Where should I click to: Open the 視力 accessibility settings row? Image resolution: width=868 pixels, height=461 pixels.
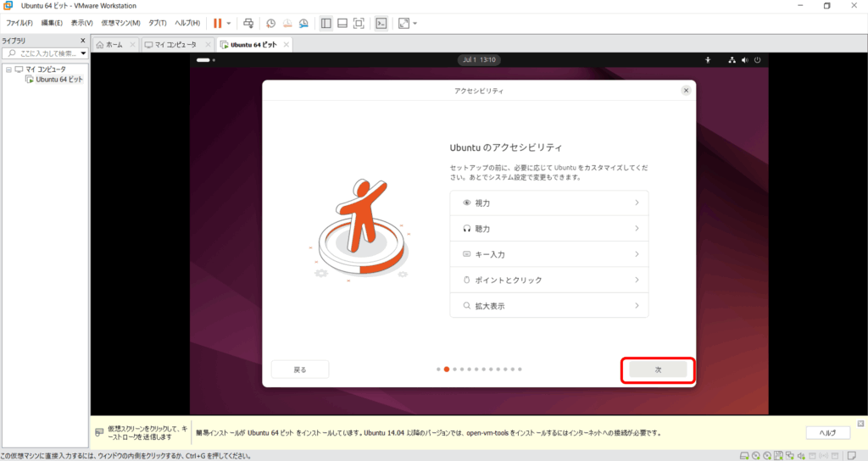click(x=548, y=203)
